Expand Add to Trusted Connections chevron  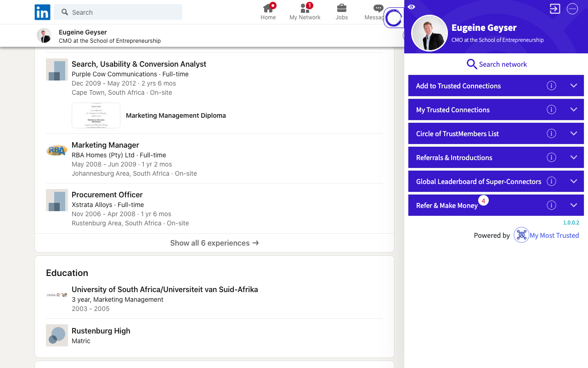[574, 86]
